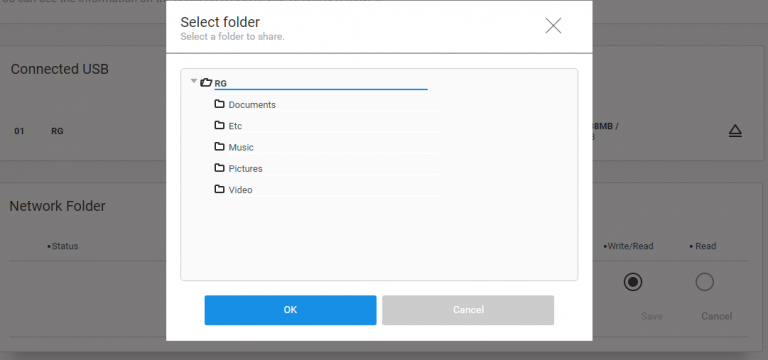
Task: Click the Documents folder icon
Action: (219, 104)
